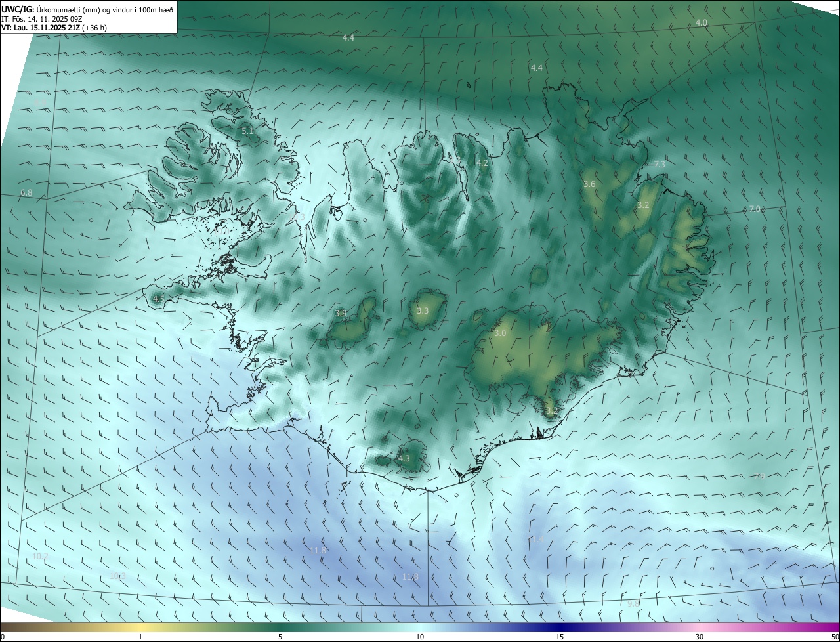Click the 5.1 value over the Westfjords
This screenshot has height=642, width=840.
[x=247, y=131]
